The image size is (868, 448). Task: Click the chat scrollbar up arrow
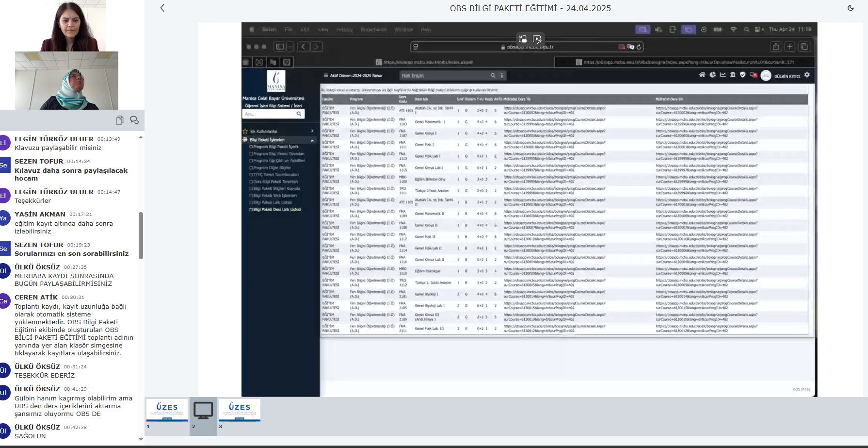click(x=141, y=137)
